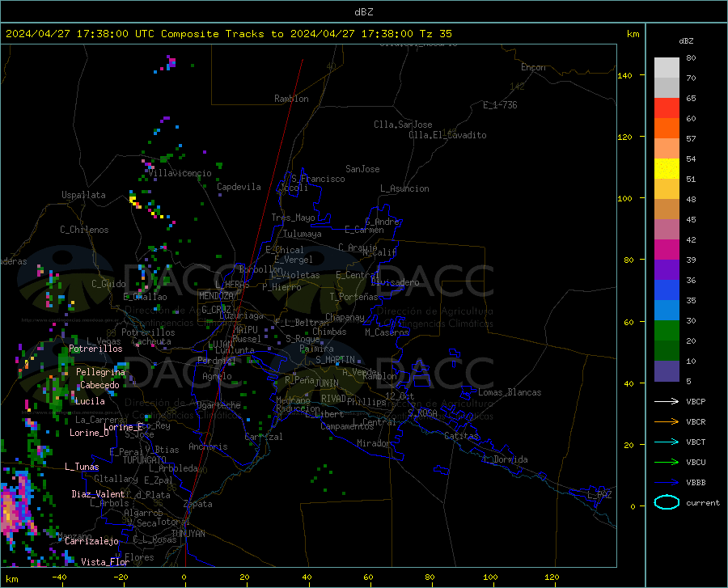Click the blue VBBB arrow legend icon
This screenshot has height=588, width=728.
click(x=667, y=483)
